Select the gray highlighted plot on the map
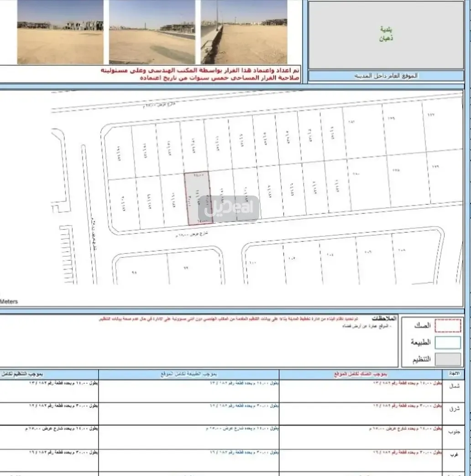Viewport: 471px width, 476px height. click(197, 199)
